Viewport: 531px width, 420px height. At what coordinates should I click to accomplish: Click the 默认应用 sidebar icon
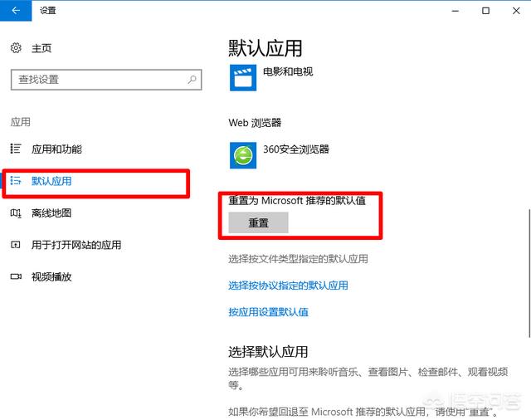[x=15, y=180]
